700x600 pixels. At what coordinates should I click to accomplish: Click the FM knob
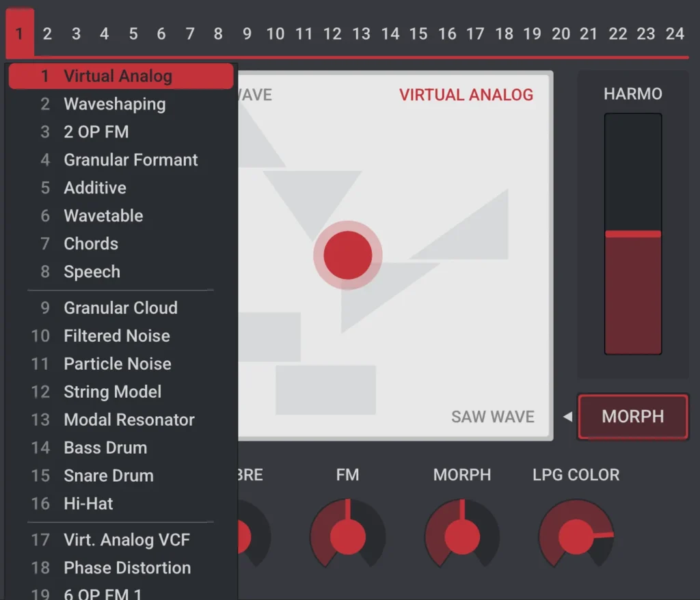coord(348,534)
